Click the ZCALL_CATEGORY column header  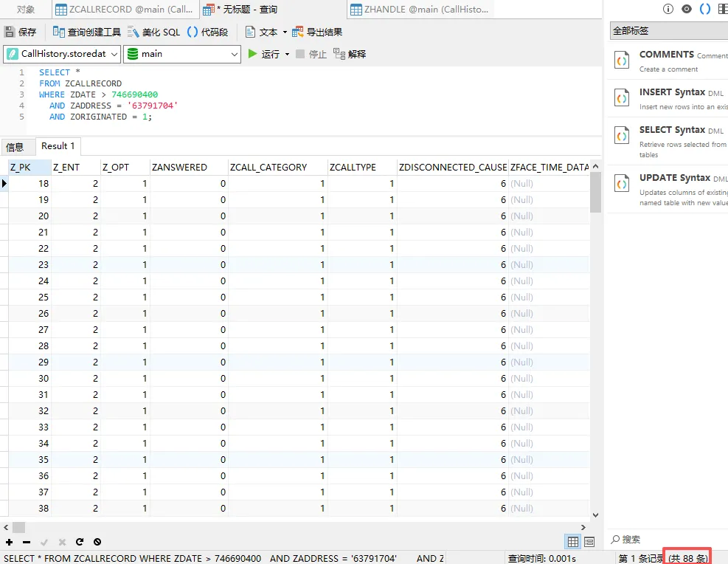277,168
